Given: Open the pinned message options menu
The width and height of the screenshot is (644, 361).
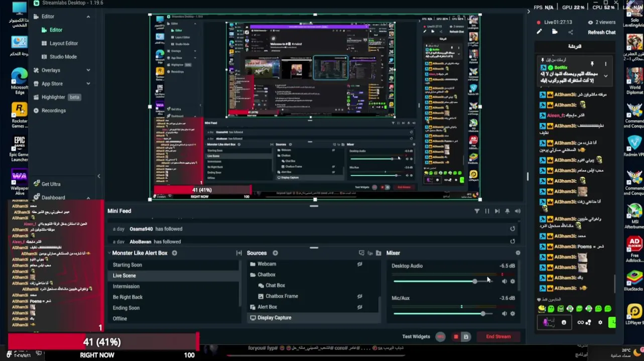Looking at the screenshot, I should (605, 64).
